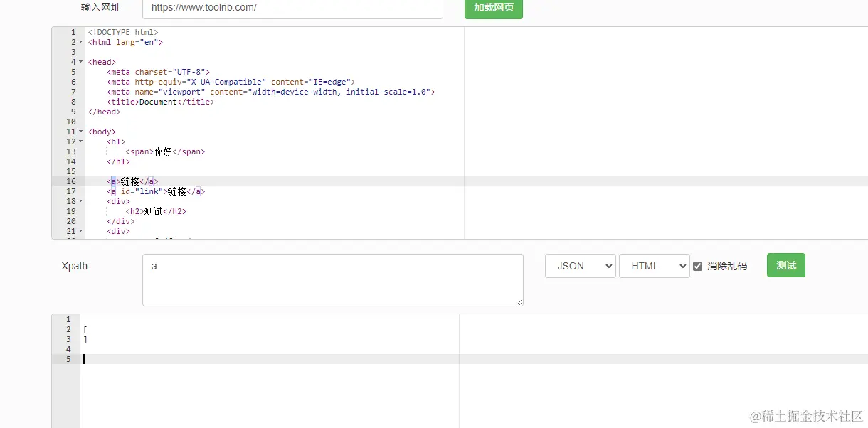The image size is (868, 428).
Task: Click the opening bracket [ in result editor
Action: (x=85, y=329)
